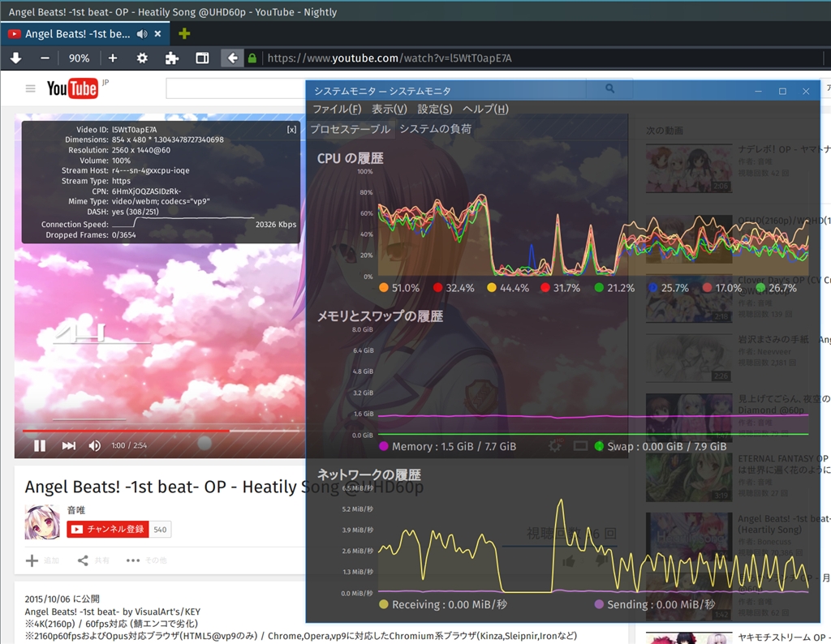
Task: Click the magenta Memory color swatch
Action: coord(384,446)
